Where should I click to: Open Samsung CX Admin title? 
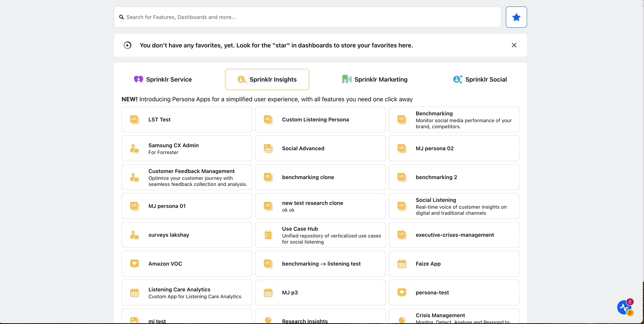174,145
